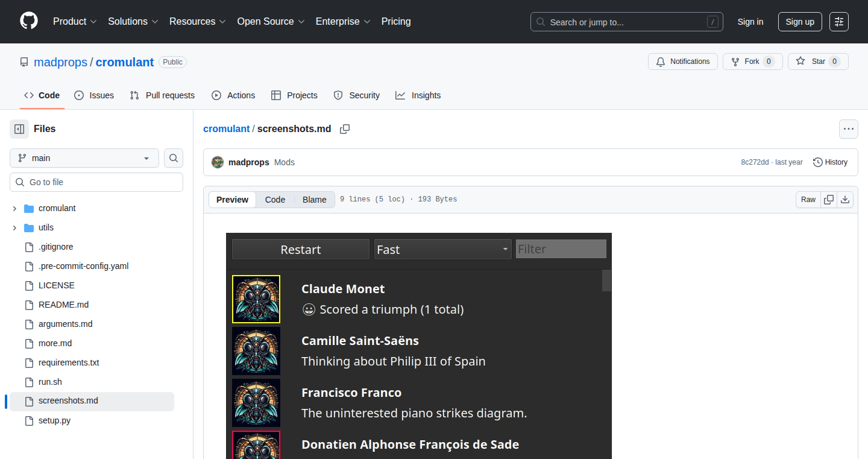Click the search magnifier icon in files panel
868x459 pixels.
174,158
